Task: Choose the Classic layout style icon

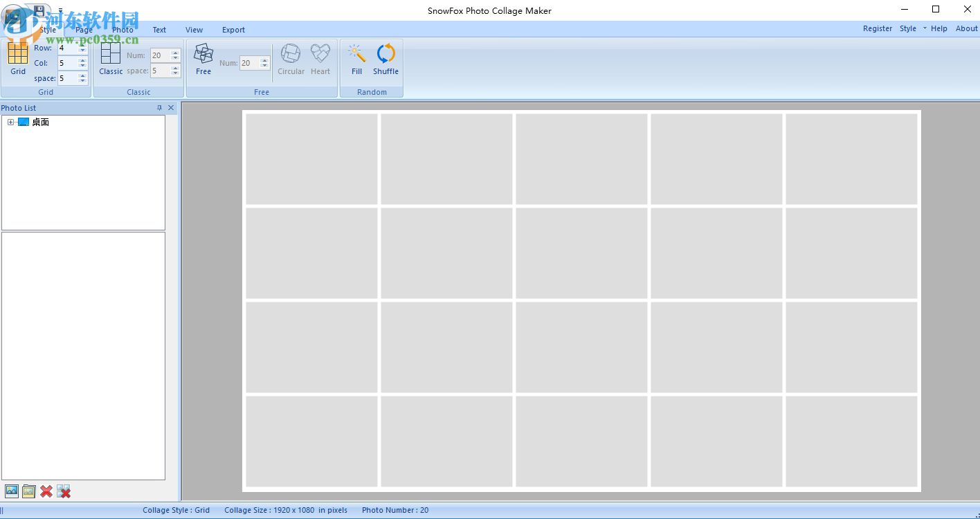Action: [x=111, y=54]
